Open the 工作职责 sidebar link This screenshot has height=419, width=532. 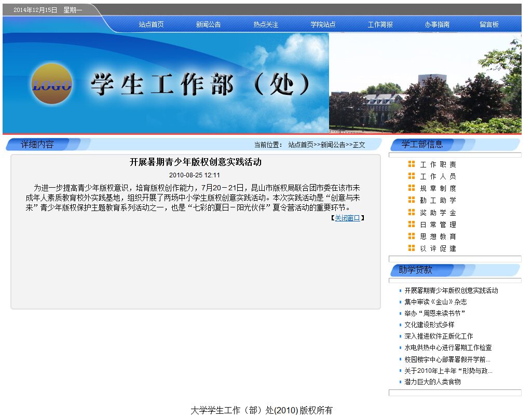coord(438,164)
